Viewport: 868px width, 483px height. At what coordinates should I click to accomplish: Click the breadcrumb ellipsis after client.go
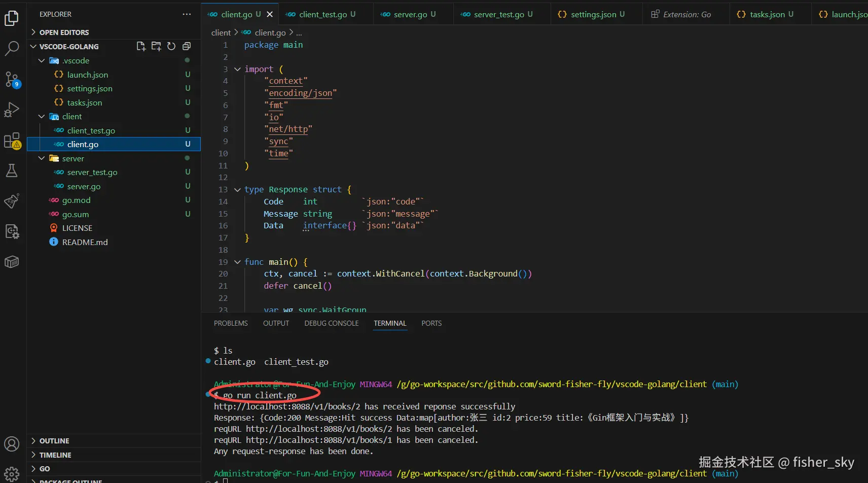pos(299,32)
